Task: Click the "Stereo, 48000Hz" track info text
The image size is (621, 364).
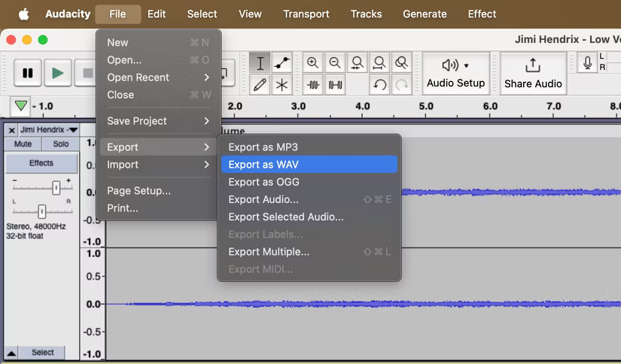Action: pyautogui.click(x=36, y=226)
